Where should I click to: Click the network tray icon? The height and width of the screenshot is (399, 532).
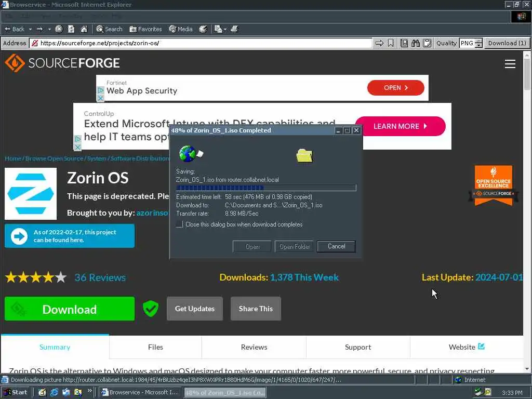pyautogui.click(x=478, y=392)
